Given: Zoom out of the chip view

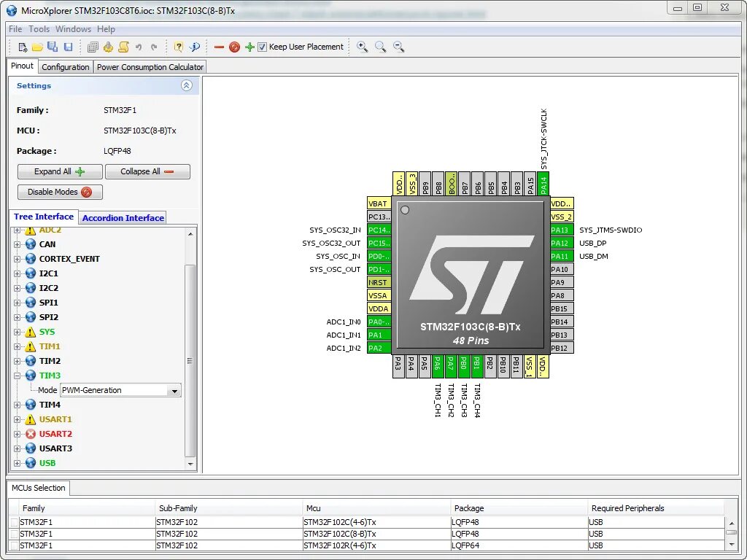Looking at the screenshot, I should pos(399,47).
